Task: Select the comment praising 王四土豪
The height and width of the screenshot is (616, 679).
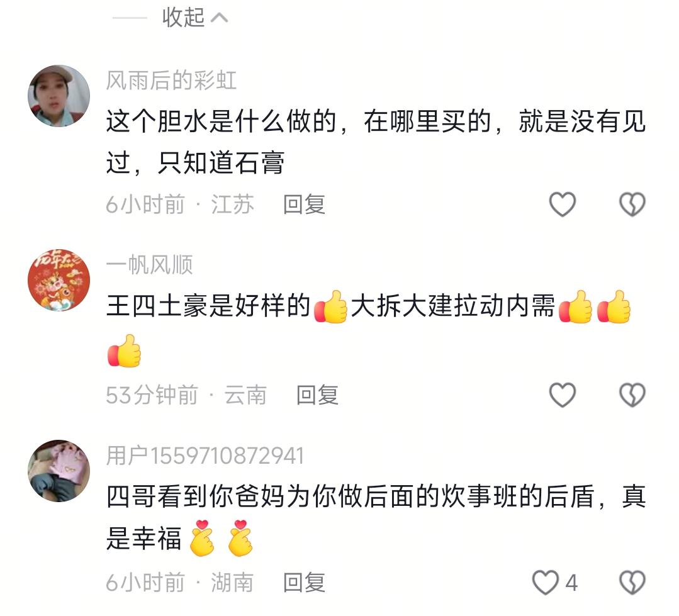Action: click(x=369, y=328)
